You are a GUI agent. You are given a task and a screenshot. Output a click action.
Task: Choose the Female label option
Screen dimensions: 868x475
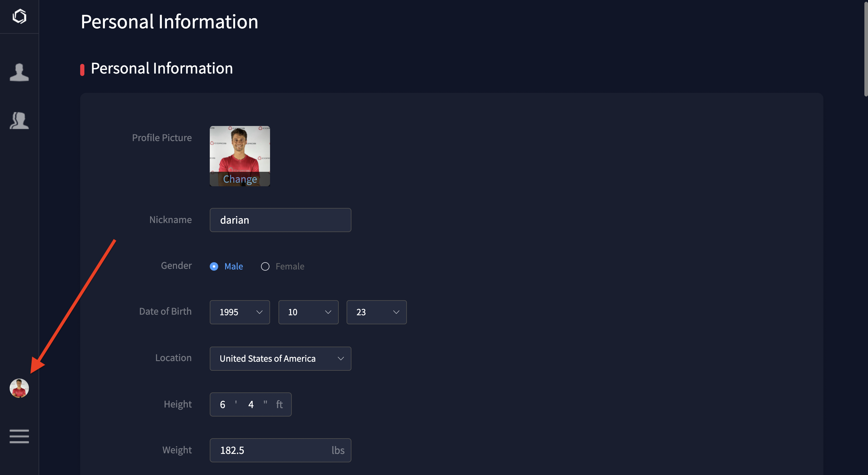pos(290,266)
